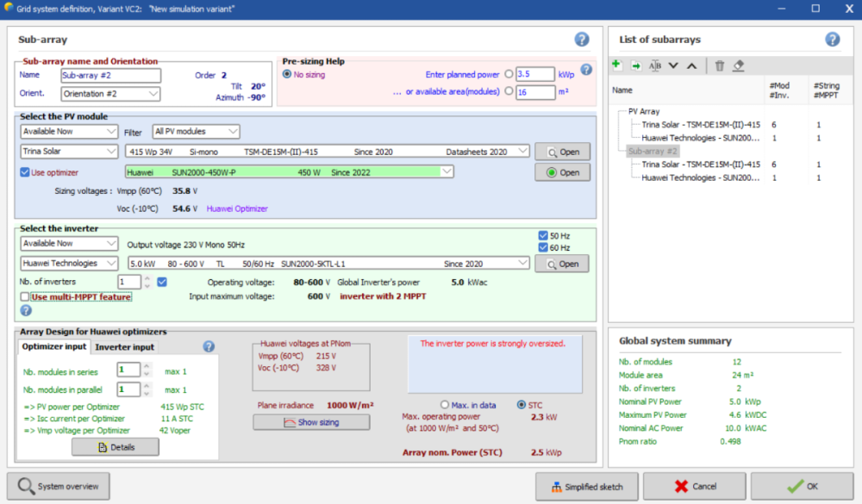
Task: Open the Simplified sketch view
Action: click(x=584, y=487)
